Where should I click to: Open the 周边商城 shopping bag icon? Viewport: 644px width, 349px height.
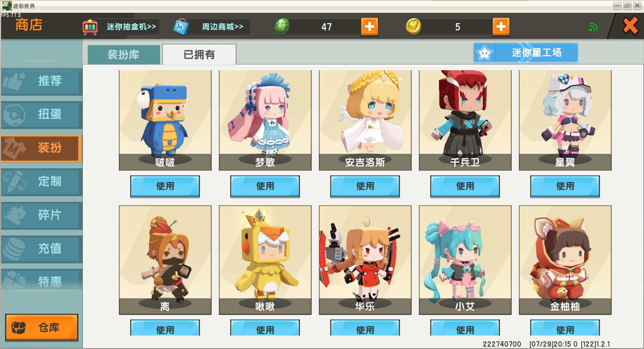pos(181,27)
